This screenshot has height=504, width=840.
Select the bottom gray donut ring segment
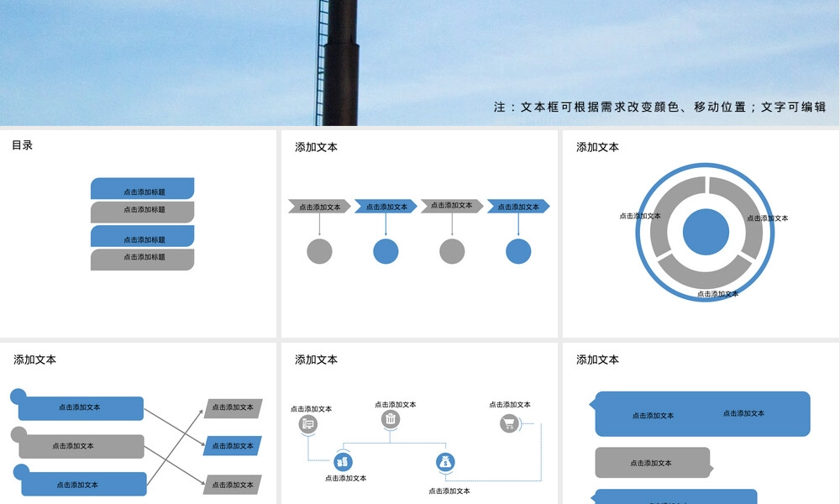[705, 271]
